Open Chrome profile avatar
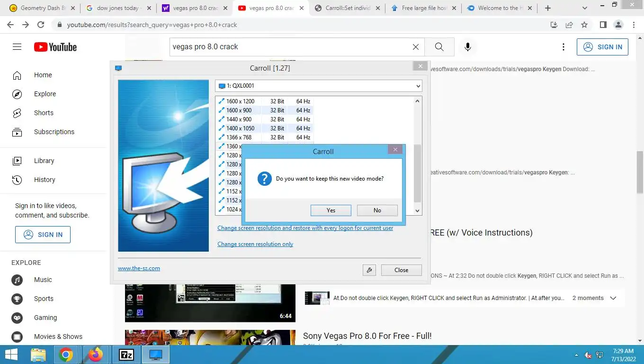 pyautogui.click(x=618, y=25)
